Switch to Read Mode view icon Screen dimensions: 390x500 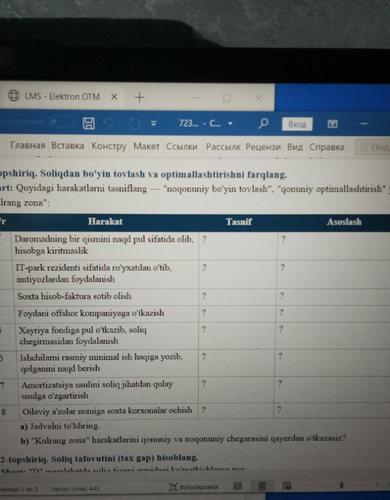(237, 486)
